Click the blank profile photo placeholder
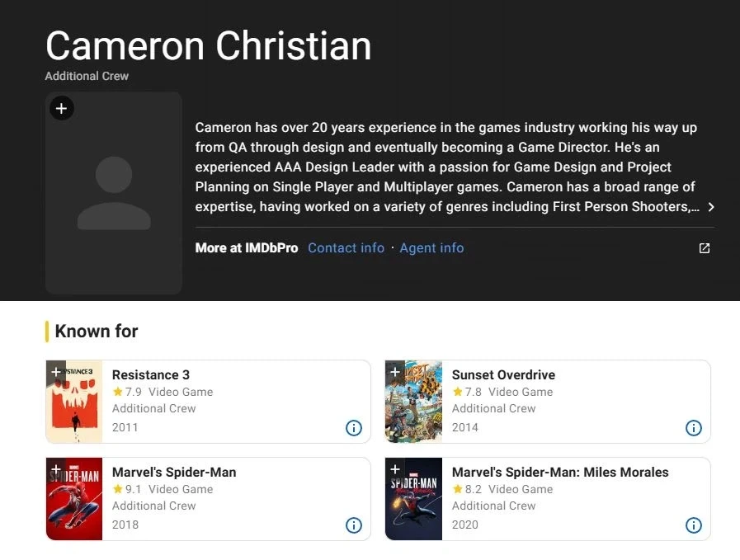The image size is (740, 560). coord(114,193)
